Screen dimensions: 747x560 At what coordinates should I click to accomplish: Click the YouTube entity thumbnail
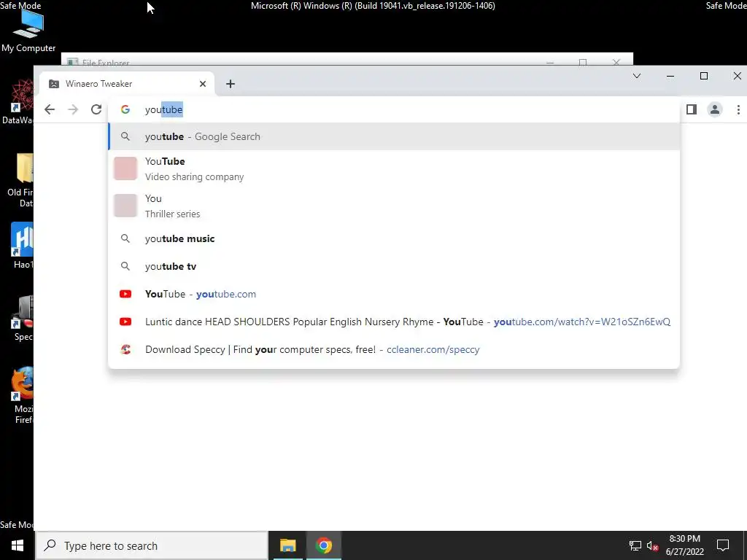pyautogui.click(x=125, y=168)
